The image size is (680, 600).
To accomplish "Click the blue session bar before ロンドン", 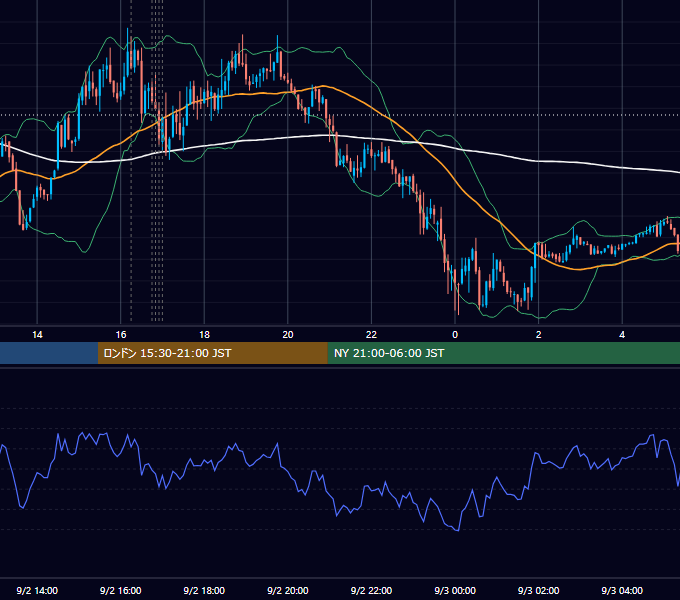I will point(49,353).
